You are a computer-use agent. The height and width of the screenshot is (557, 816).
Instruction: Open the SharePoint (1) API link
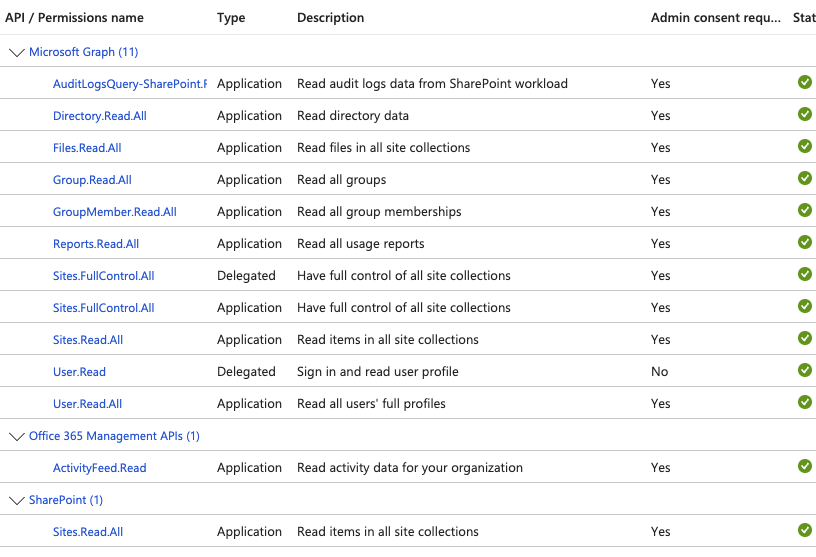[66, 500]
